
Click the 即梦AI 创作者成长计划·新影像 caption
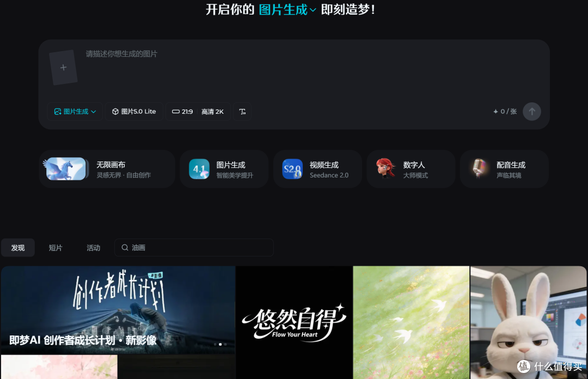coord(83,340)
